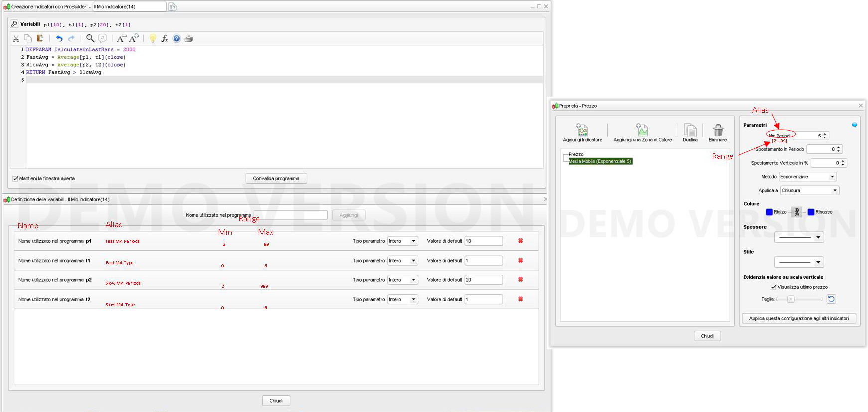Screen dimensions: 868x412
Task: Click Aggiungi Indicatore icon in Proprietà window
Action: (x=582, y=130)
